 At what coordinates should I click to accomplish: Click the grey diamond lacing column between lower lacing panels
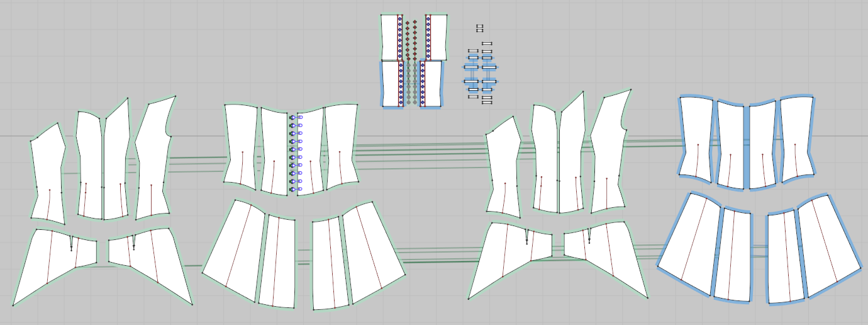[412, 83]
